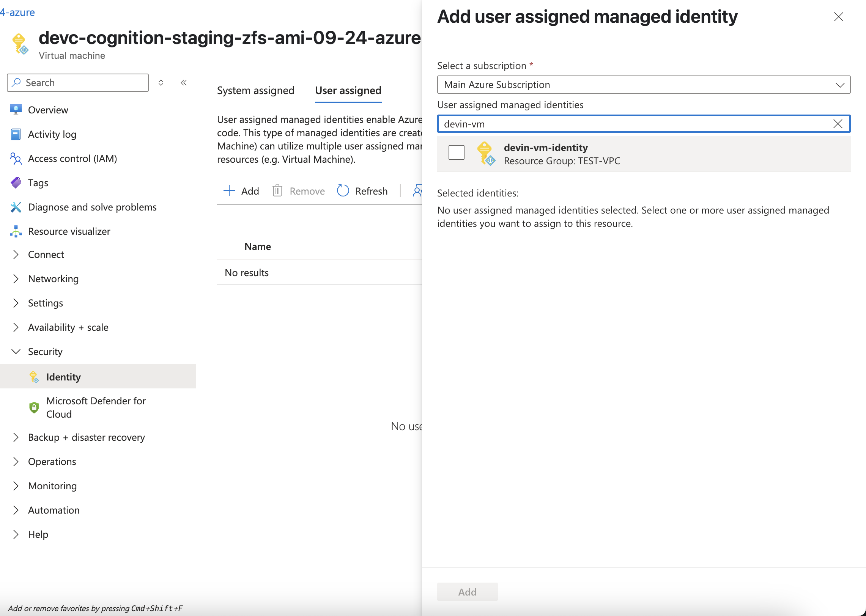The height and width of the screenshot is (616, 866).
Task: Expand the Backup + disaster recovery section
Action: [x=16, y=437]
